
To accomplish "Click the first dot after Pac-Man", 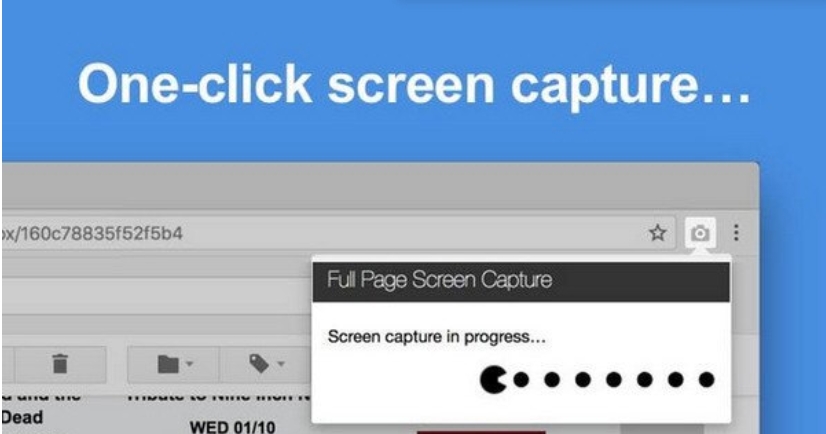I will pos(520,380).
